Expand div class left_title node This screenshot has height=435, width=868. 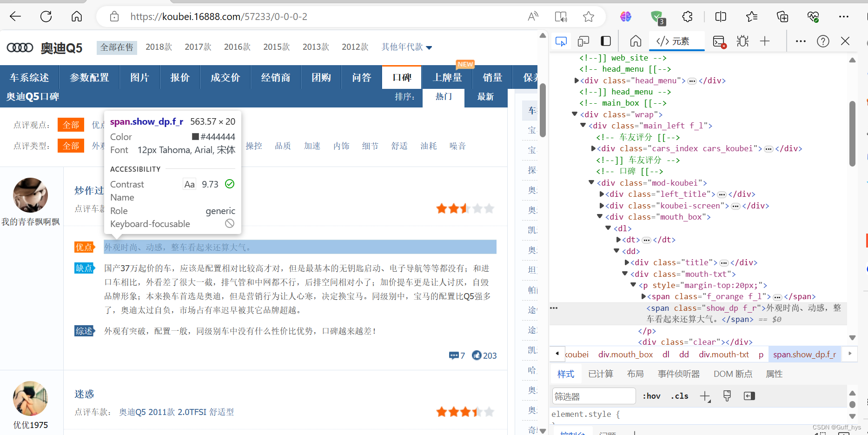[x=602, y=194]
